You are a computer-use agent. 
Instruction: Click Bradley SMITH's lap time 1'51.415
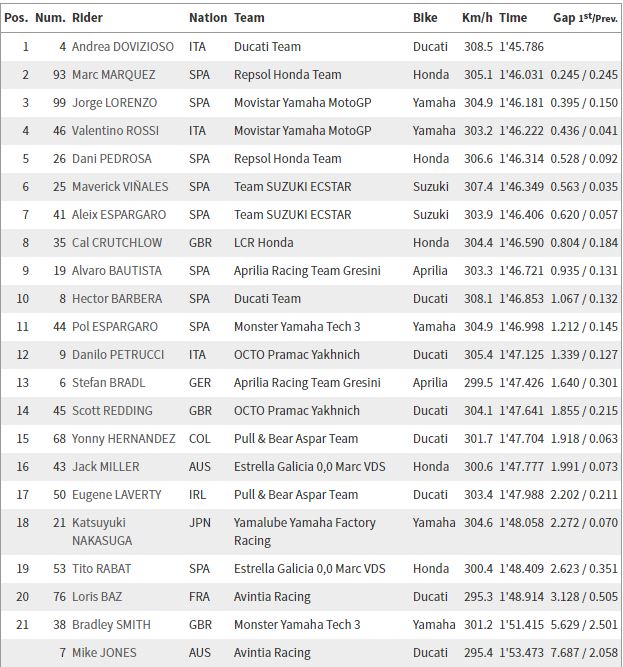521,624
